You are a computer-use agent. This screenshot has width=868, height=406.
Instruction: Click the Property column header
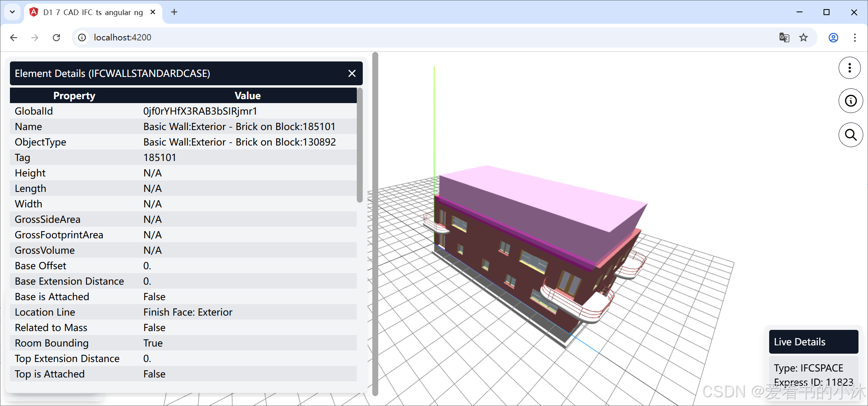click(x=74, y=96)
